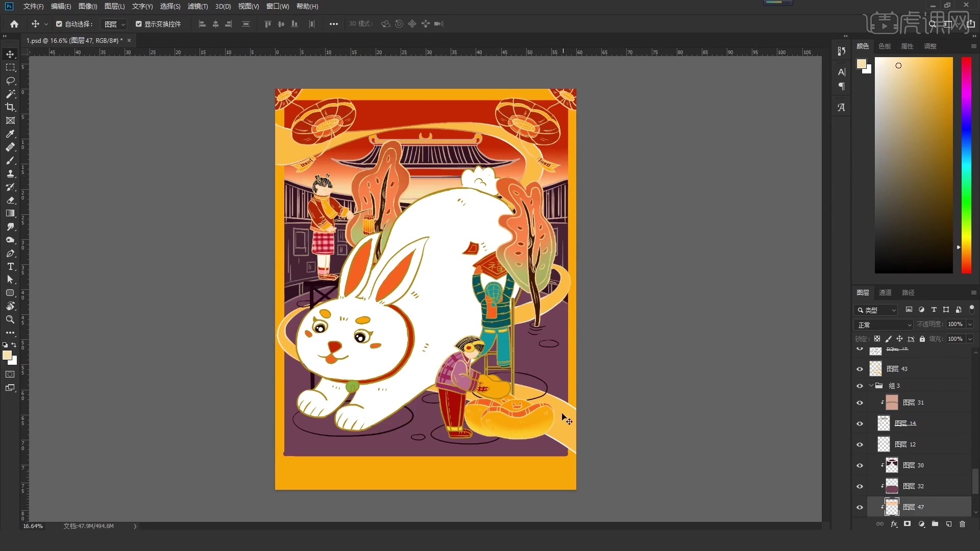This screenshot has width=980, height=551.
Task: Open the Layers panel flyout menu
Action: pyautogui.click(x=973, y=292)
